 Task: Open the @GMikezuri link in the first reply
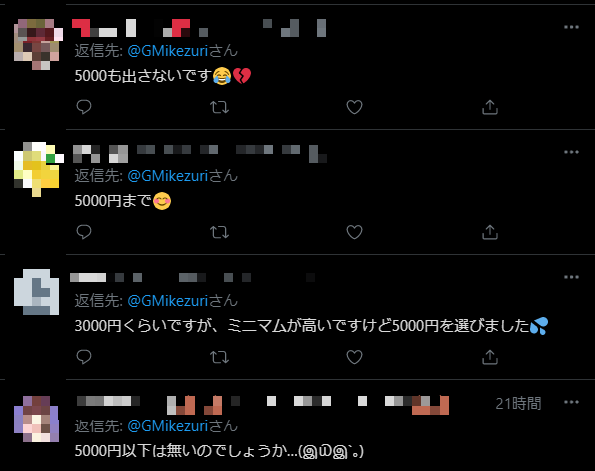pyautogui.click(x=168, y=51)
